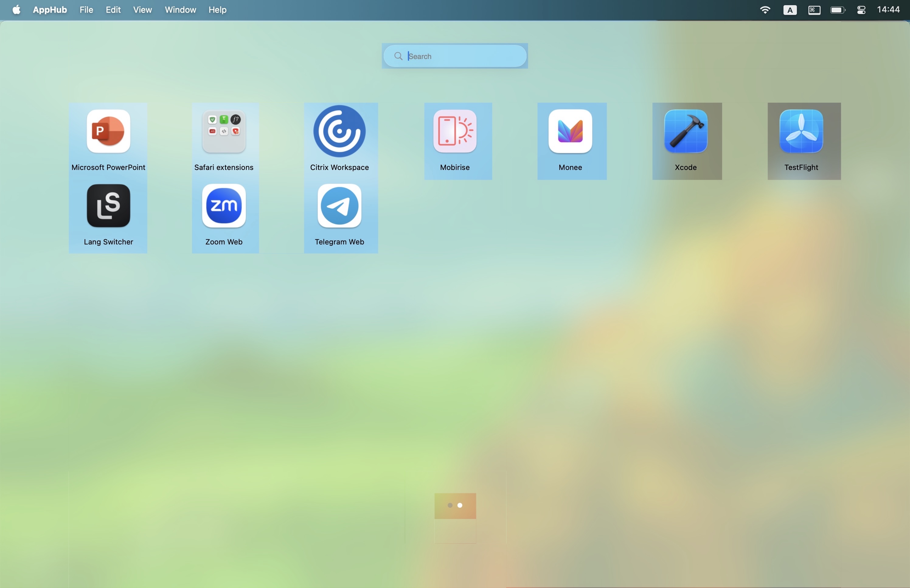Launch Xcode from the app grid

(x=686, y=132)
